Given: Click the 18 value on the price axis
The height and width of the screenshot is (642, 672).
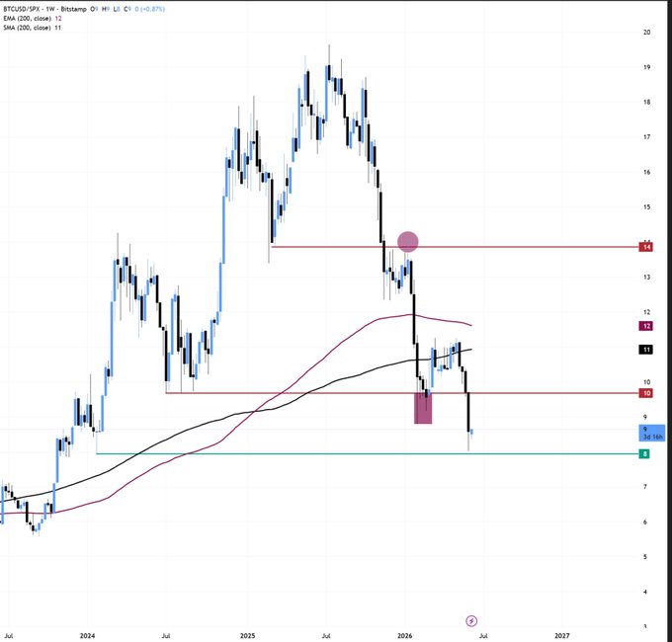Looking at the screenshot, I should click(x=646, y=102).
